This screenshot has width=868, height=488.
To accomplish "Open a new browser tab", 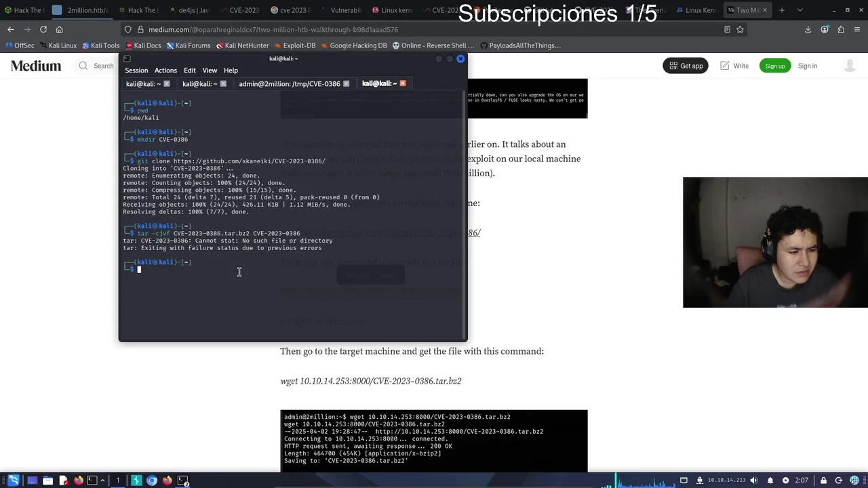I will pyautogui.click(x=782, y=10).
